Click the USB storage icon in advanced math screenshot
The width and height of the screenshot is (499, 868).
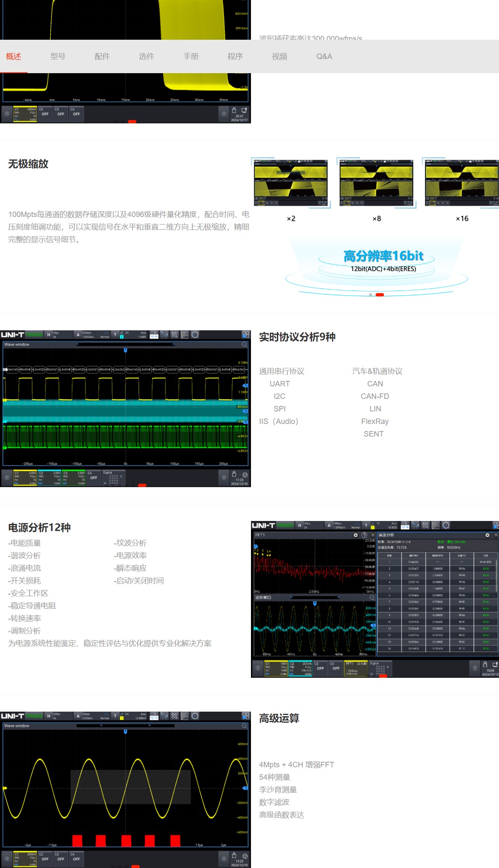pyautogui.click(x=234, y=855)
